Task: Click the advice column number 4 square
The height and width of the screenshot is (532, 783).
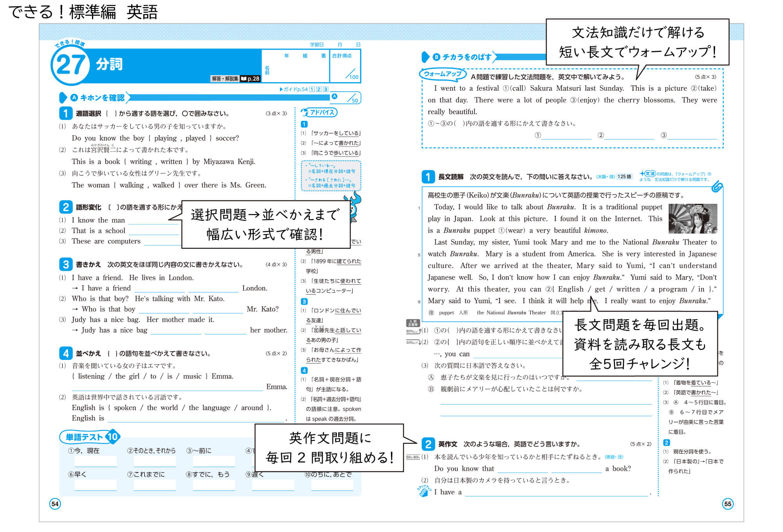Action: click(304, 370)
